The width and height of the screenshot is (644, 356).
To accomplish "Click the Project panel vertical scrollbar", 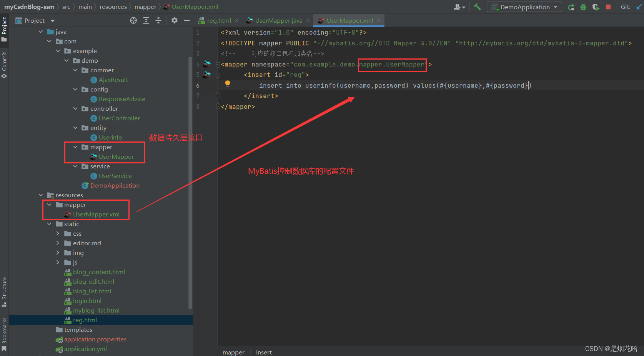I will pos(190,183).
